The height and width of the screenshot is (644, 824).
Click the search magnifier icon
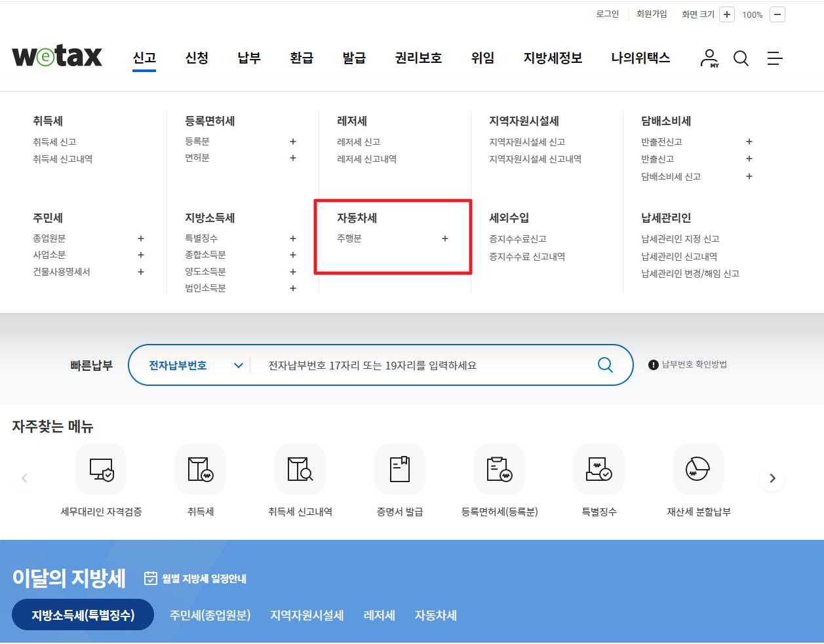click(x=741, y=58)
